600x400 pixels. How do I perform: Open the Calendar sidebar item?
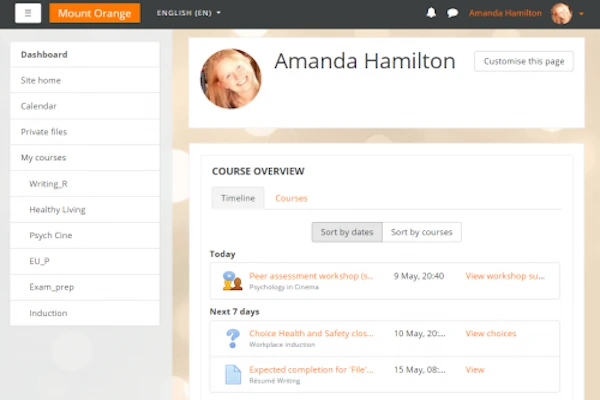click(39, 106)
